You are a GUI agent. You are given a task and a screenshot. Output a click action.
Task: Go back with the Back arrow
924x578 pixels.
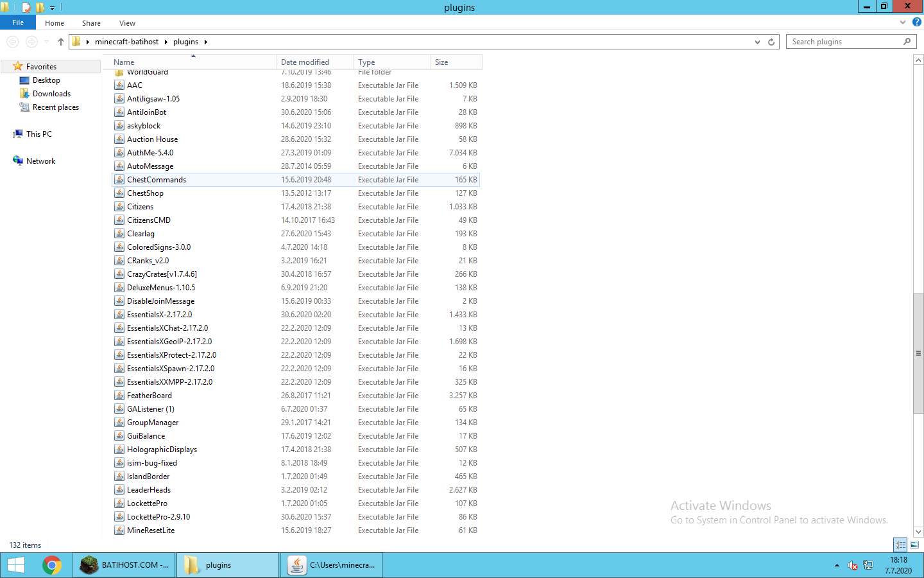click(12, 42)
